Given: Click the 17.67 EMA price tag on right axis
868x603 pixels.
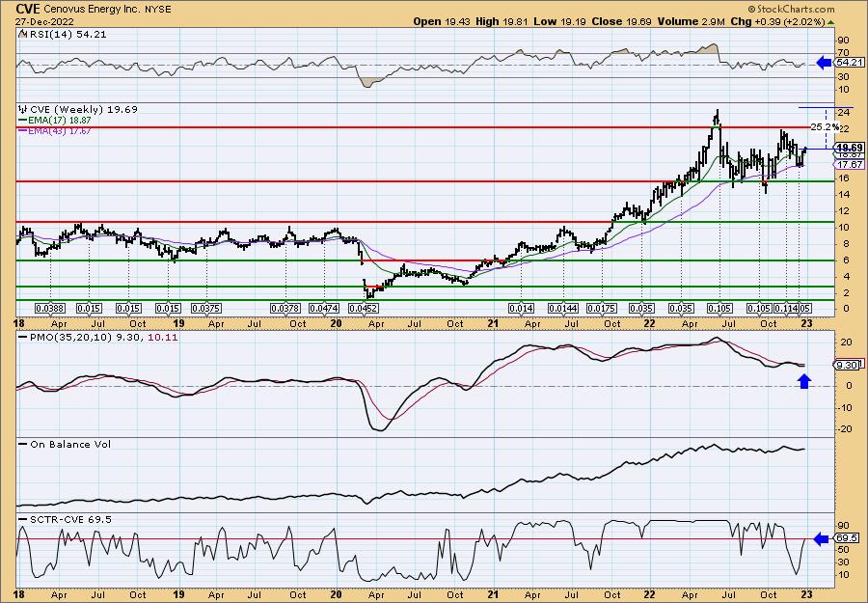Looking at the screenshot, I should [851, 164].
